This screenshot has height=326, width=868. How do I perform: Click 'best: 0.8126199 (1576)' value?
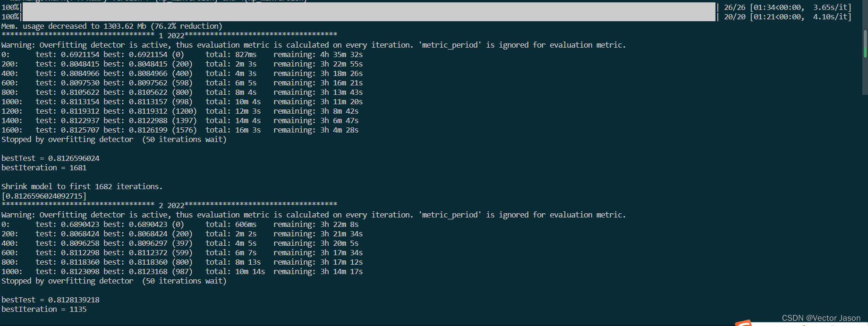click(150, 130)
